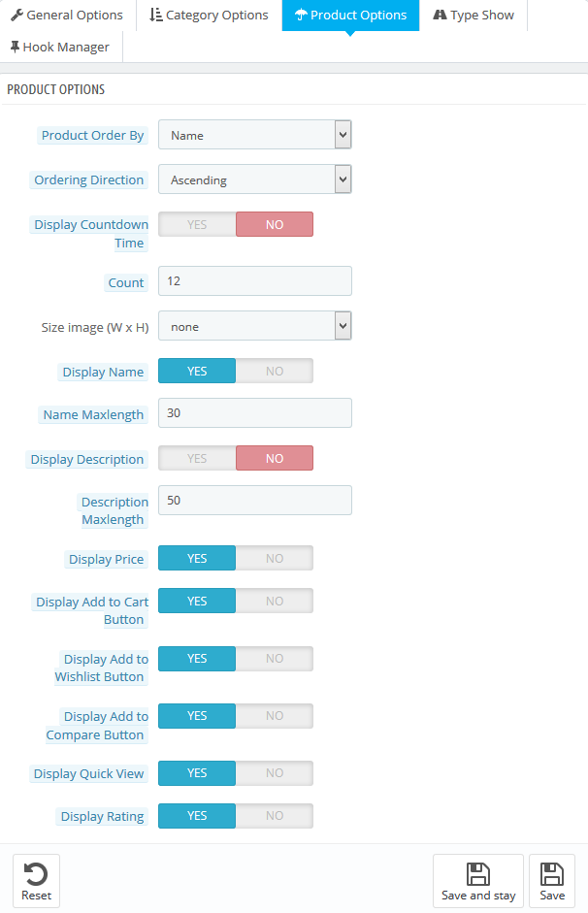Enable Display Countdown Time with YES
Image resolution: width=588 pixels, height=913 pixels.
click(197, 224)
